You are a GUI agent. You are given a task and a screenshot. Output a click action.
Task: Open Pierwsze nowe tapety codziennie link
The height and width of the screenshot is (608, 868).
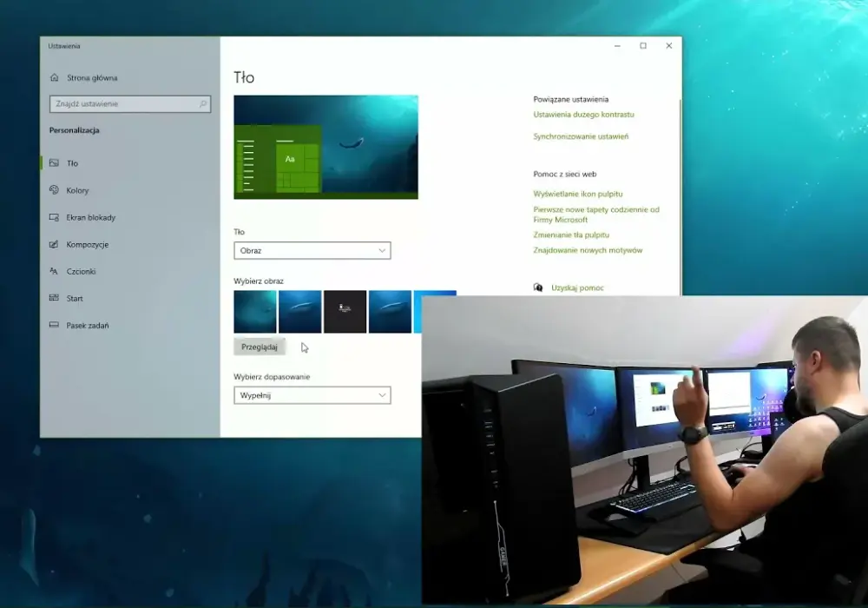(x=596, y=215)
